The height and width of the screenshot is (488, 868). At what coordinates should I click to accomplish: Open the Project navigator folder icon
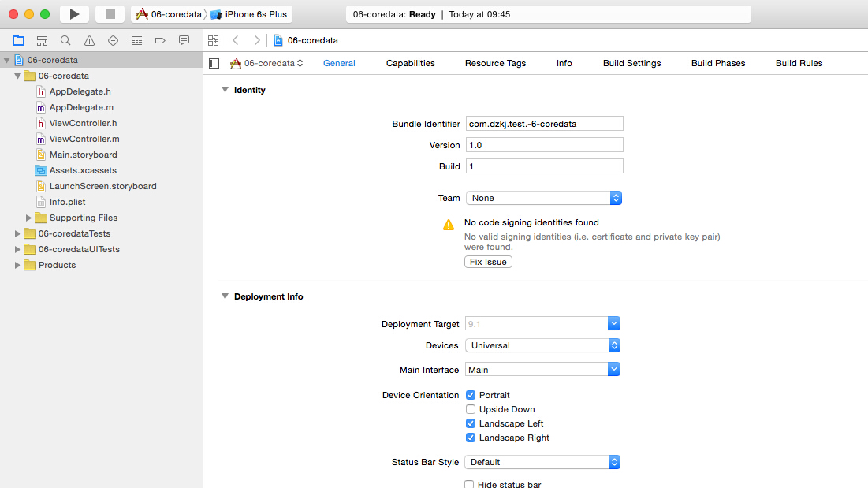(x=18, y=40)
